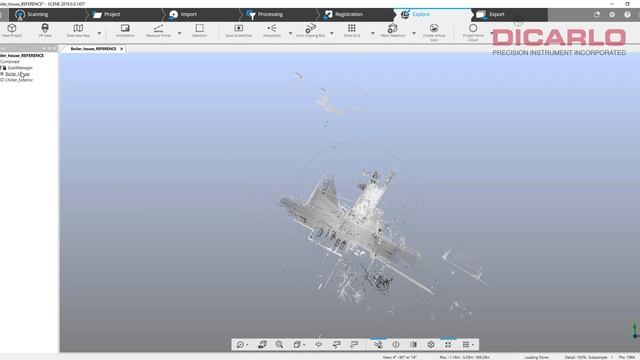The width and height of the screenshot is (640, 360).
Task: Select the Boiler_house_REFERENCE document tab
Action: (93, 49)
